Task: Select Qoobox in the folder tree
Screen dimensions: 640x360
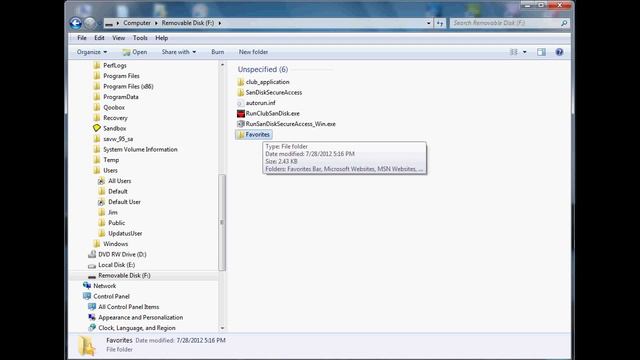Action: [x=114, y=107]
